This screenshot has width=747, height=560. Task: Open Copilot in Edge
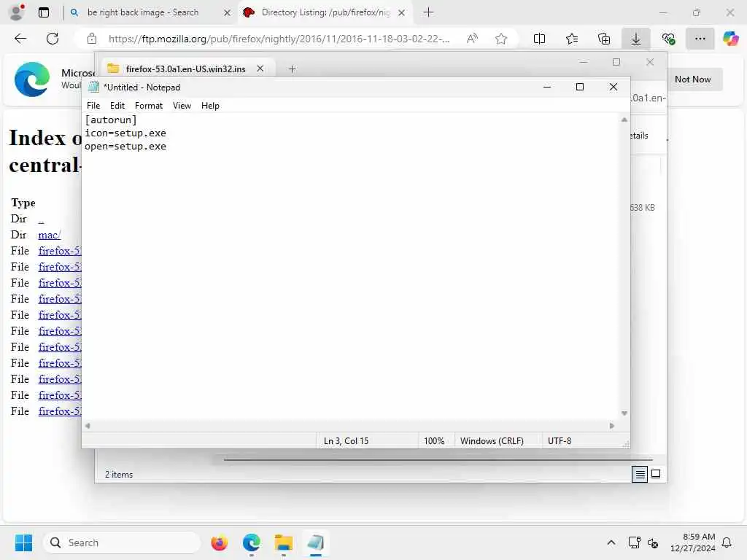[x=730, y=39]
